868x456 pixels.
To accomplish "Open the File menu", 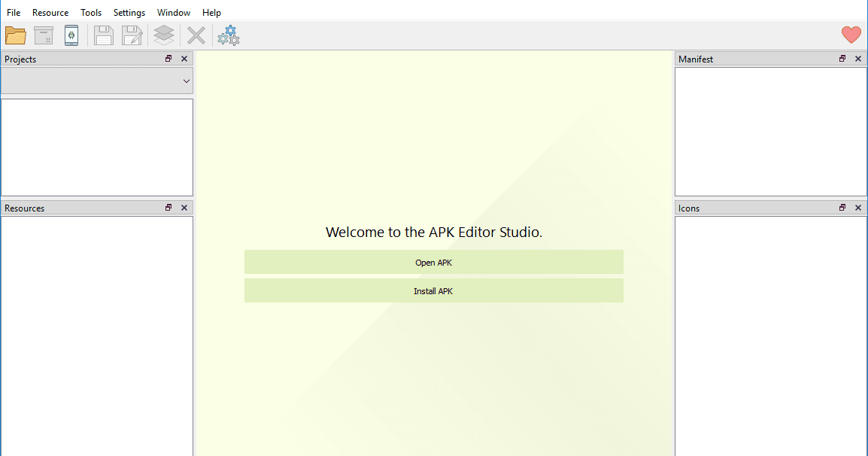I will [13, 12].
